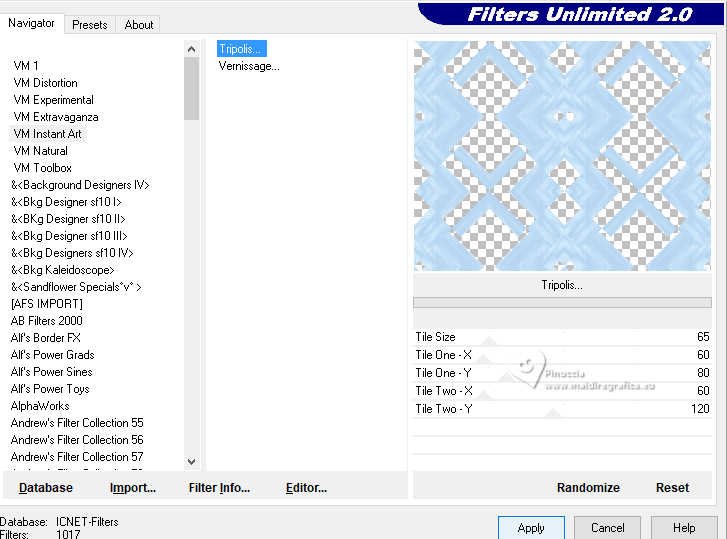
Task: Click the category list scroll-down arrow
Action: click(191, 462)
